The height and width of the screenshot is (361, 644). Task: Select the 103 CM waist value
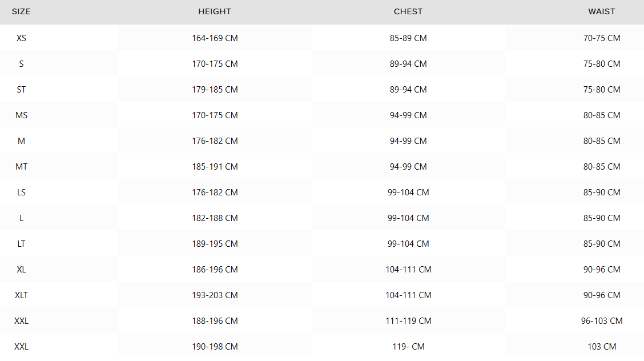pos(602,347)
